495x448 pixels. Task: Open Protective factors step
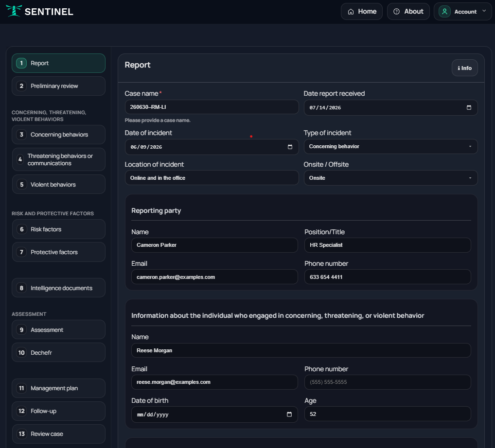pyautogui.click(x=58, y=252)
